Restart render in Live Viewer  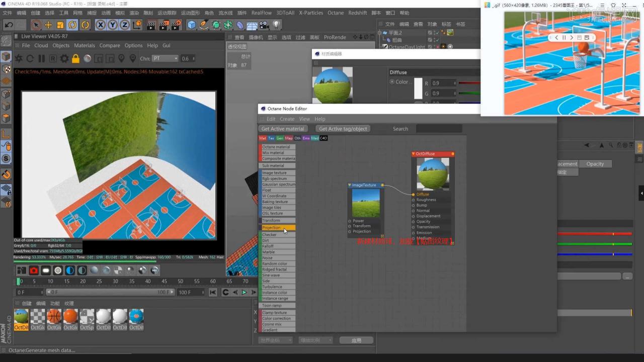(x=30, y=59)
